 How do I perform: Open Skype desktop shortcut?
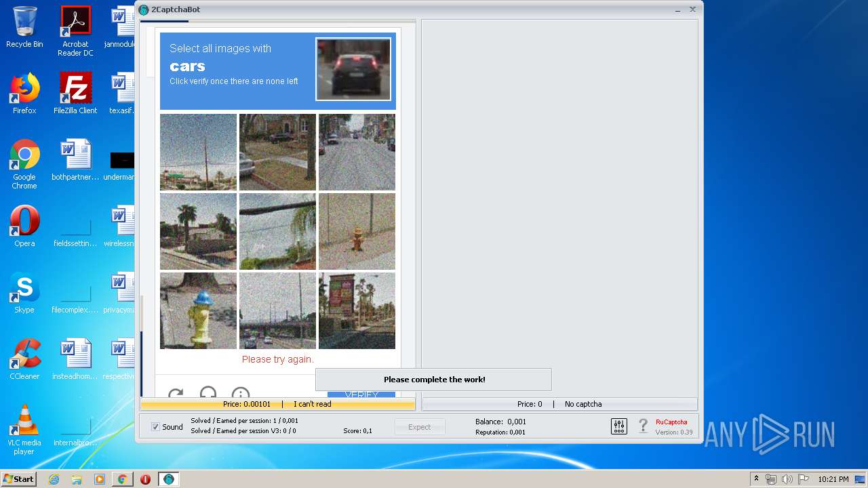tap(24, 293)
